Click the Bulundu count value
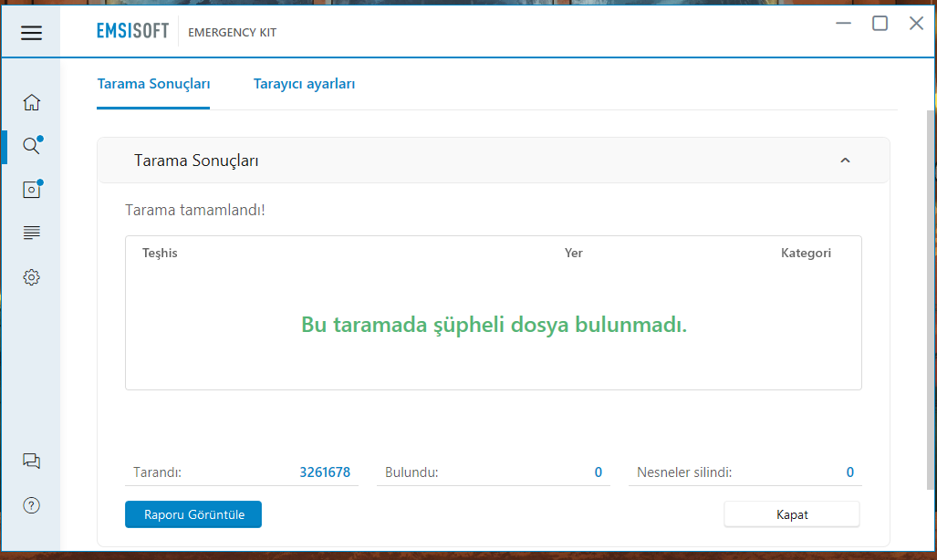This screenshot has width=937, height=560. [599, 472]
